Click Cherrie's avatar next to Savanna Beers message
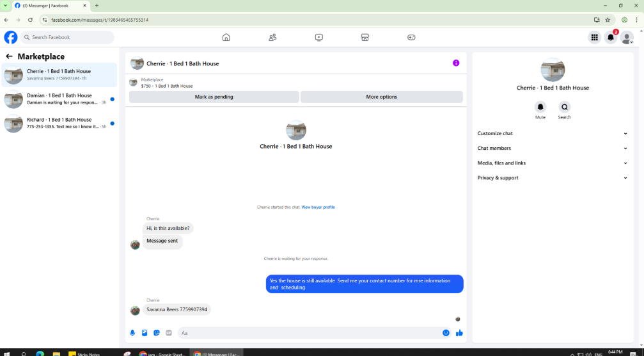 point(135,311)
